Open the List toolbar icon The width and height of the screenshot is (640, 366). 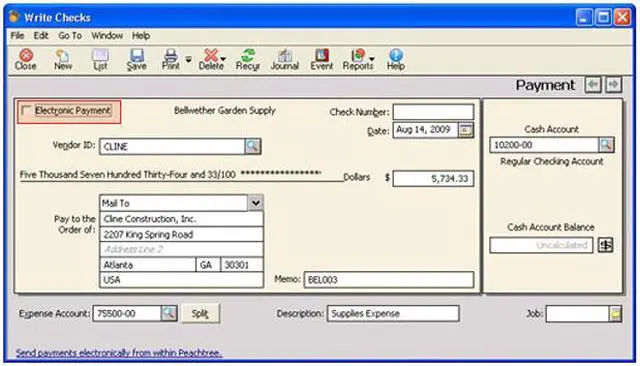[x=100, y=60]
